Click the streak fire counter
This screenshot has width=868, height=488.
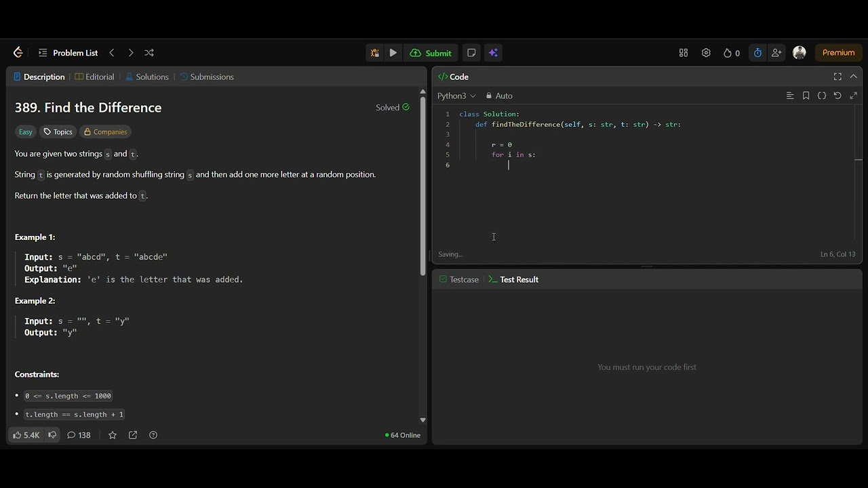732,53
